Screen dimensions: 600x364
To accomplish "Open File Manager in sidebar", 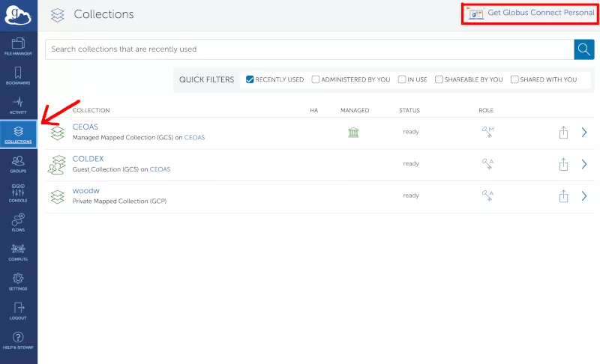I will point(18,46).
